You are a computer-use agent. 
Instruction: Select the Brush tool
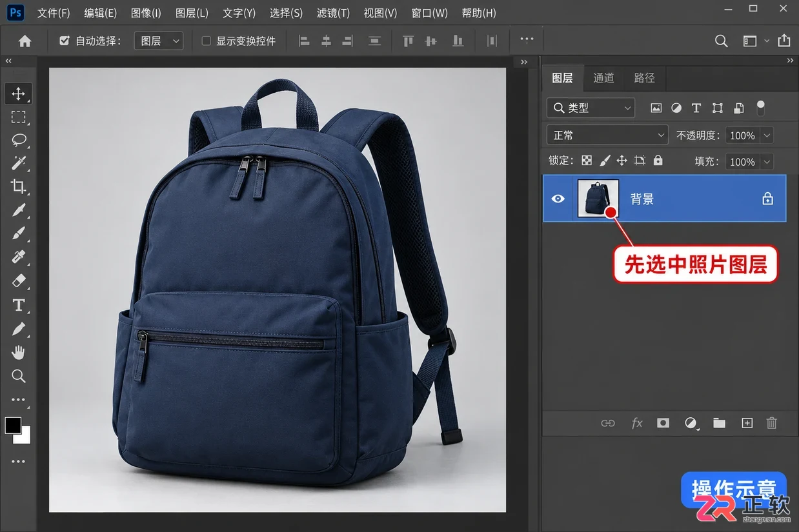pos(18,233)
